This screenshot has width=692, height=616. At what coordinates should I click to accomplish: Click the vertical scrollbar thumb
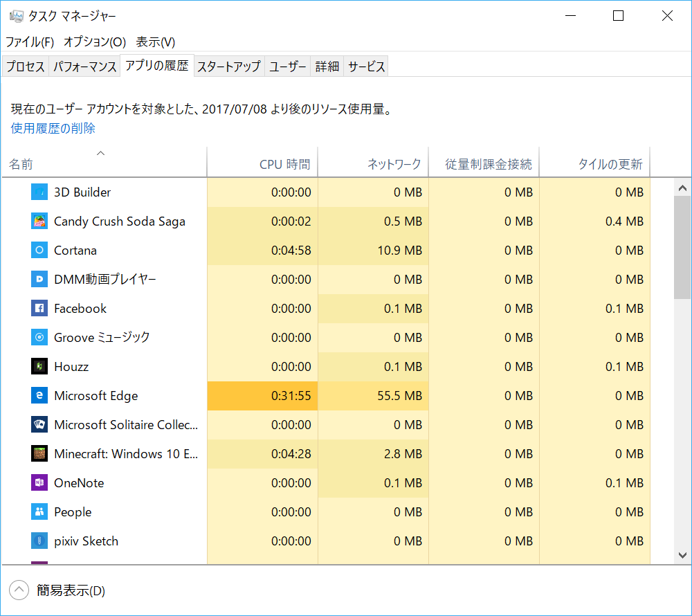point(682,248)
